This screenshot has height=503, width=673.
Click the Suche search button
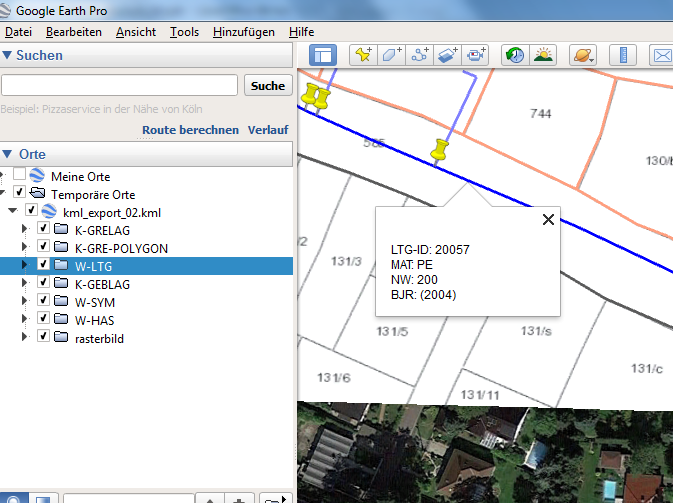(x=268, y=86)
